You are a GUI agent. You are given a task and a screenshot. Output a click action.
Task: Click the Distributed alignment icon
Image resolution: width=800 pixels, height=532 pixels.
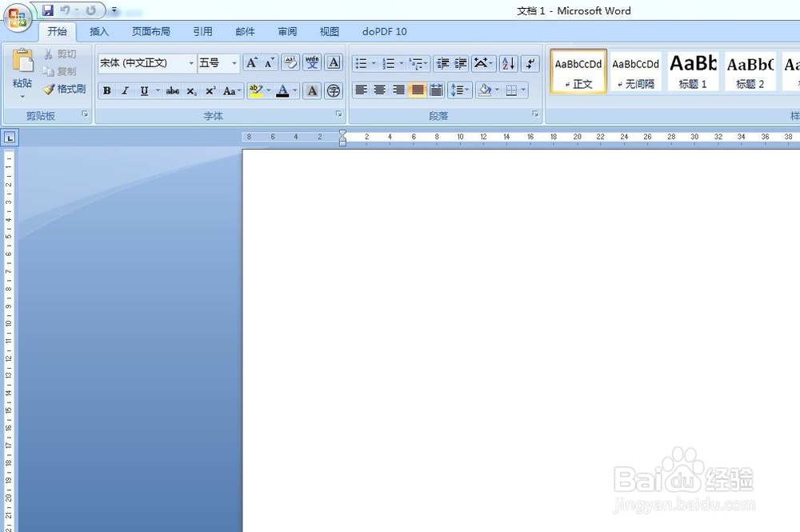(x=436, y=90)
